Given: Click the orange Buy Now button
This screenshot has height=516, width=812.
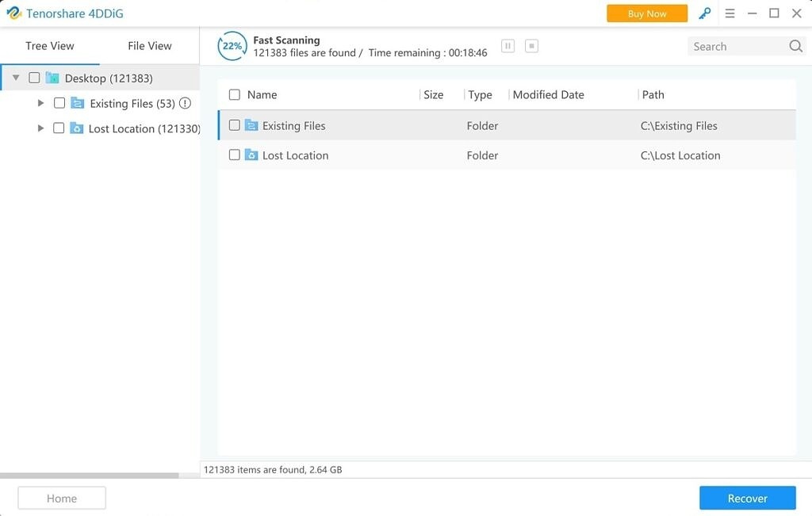Looking at the screenshot, I should (646, 13).
